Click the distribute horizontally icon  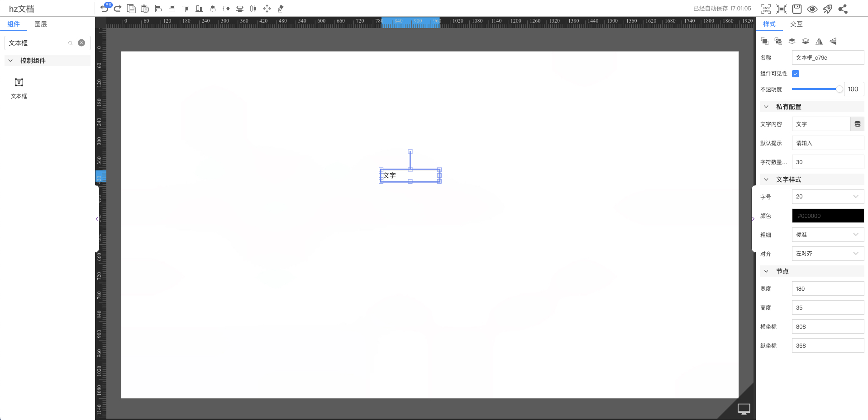point(253,9)
